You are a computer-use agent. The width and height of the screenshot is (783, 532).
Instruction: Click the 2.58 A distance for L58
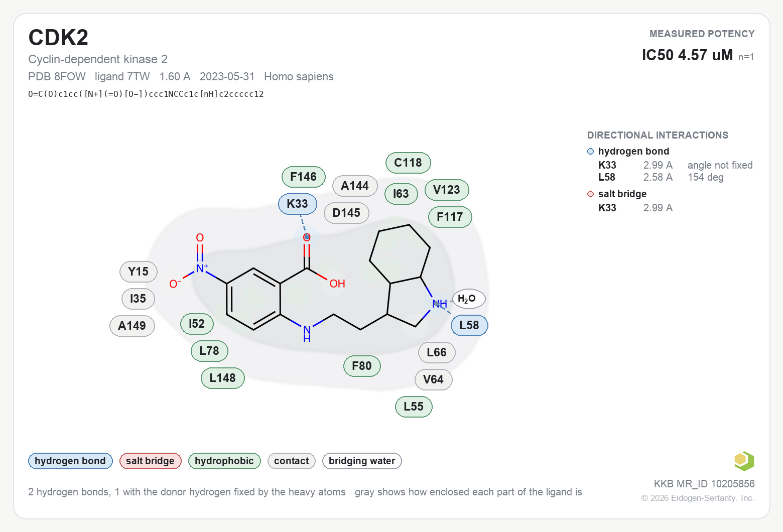[658, 177]
